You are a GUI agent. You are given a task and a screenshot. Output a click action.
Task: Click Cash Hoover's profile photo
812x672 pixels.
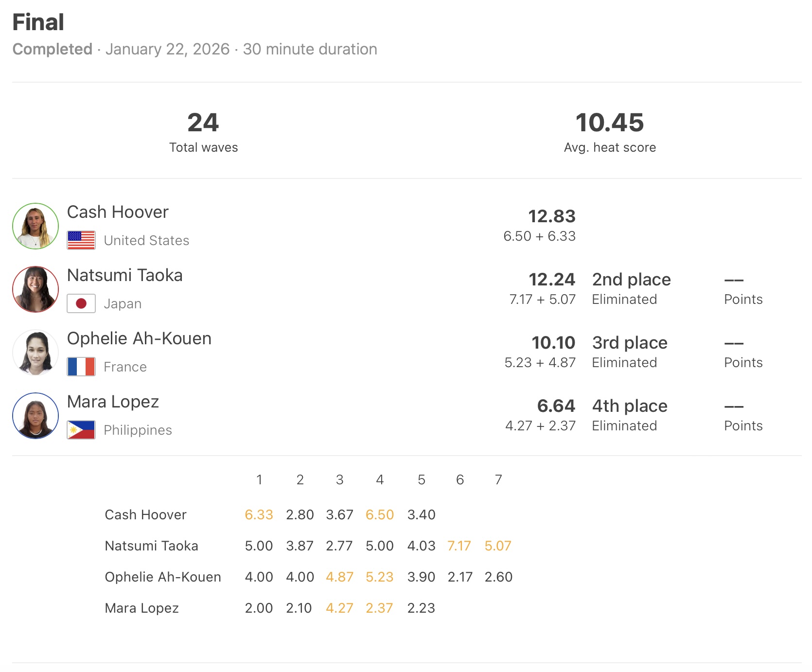click(x=35, y=226)
